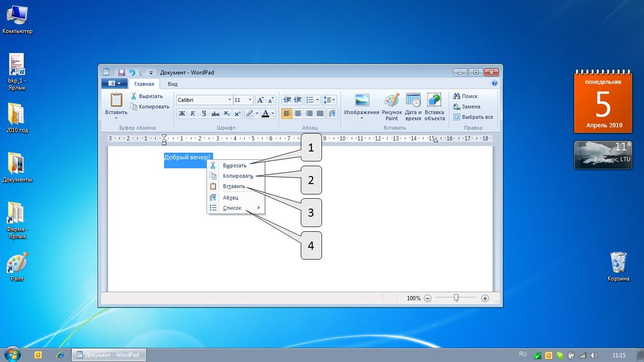The height and width of the screenshot is (362, 644).
Task: Click the superscript (x²) icon
Action: (237, 114)
